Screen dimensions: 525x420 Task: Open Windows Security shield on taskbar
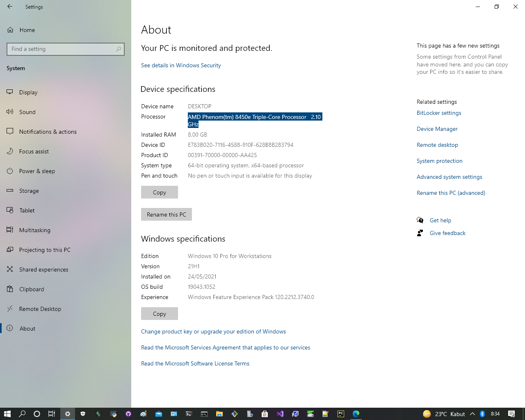click(83, 414)
